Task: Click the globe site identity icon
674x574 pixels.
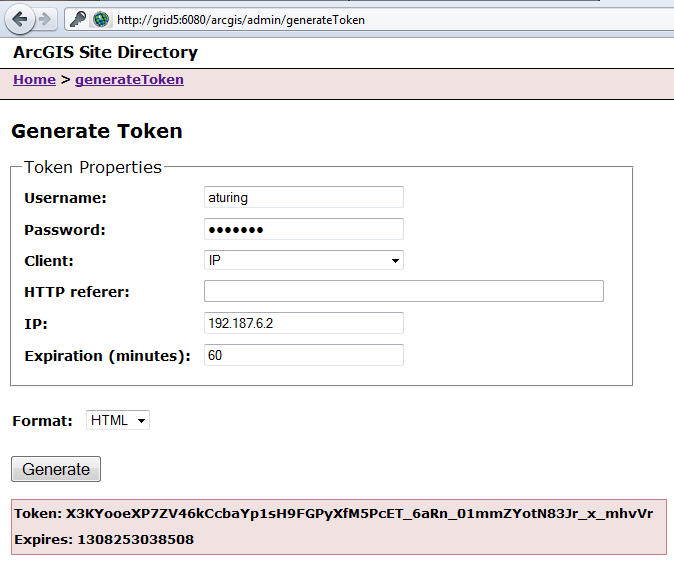Action: [100, 19]
